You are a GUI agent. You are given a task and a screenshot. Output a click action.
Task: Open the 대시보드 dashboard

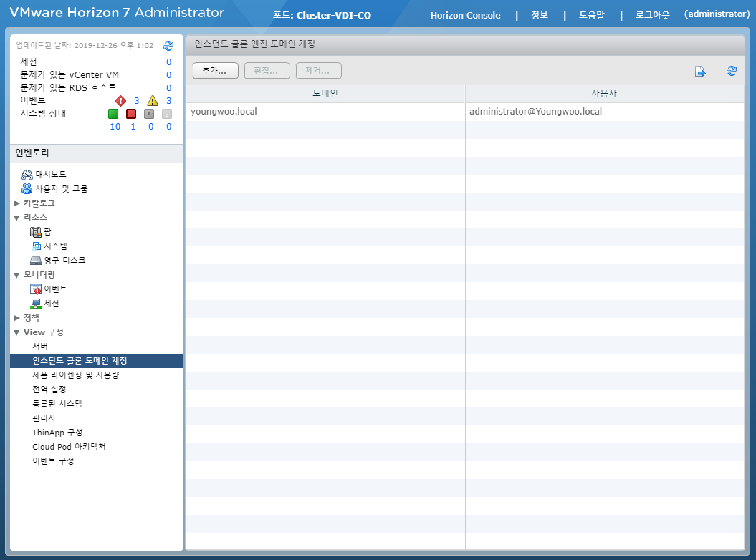[x=44, y=175]
